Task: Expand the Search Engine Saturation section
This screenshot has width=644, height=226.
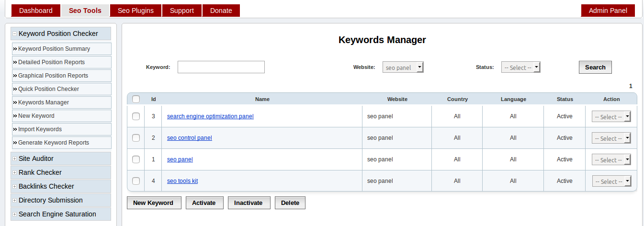Action: pyautogui.click(x=61, y=214)
